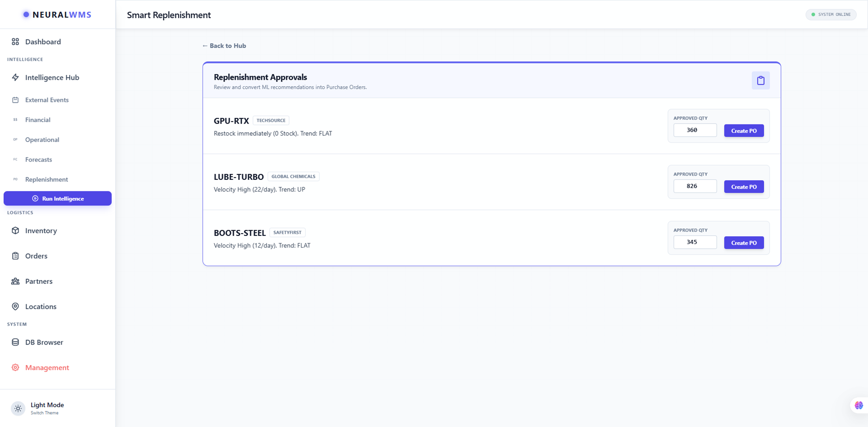868x427 pixels.
Task: Select Forecasts sidebar item
Action: (38, 160)
